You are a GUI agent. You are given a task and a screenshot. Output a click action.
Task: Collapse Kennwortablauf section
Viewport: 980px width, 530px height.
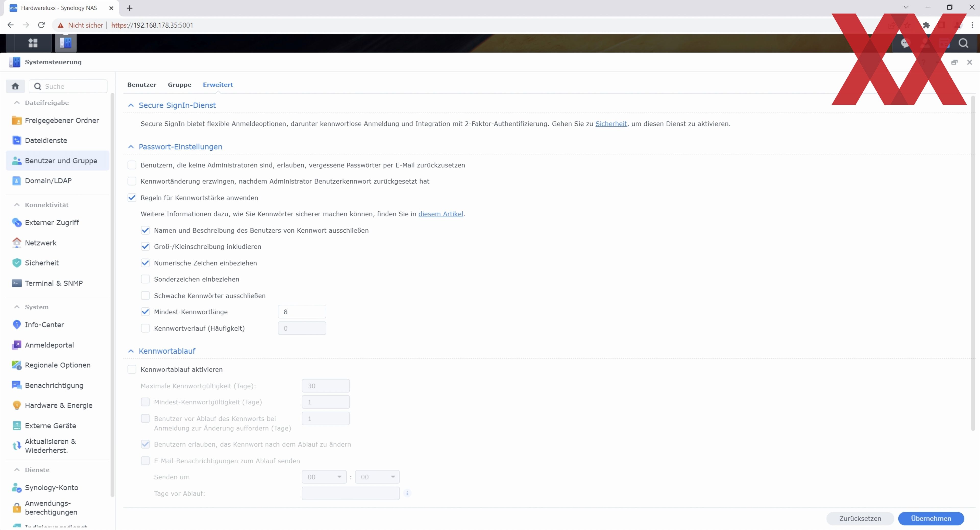(131, 351)
